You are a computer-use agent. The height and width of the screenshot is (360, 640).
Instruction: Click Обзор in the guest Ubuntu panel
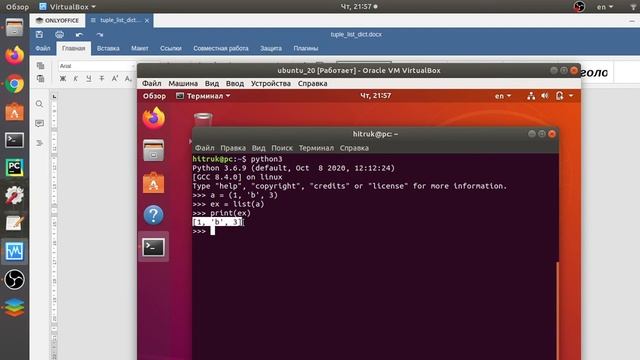click(x=154, y=96)
